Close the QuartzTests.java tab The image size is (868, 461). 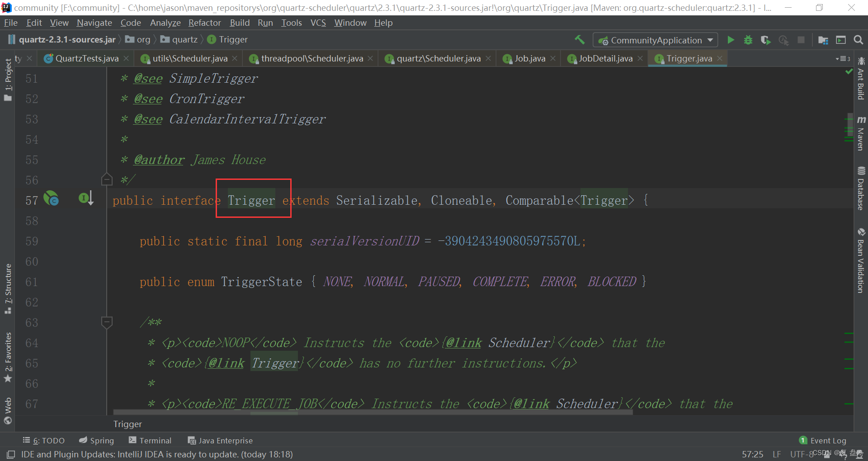click(x=126, y=58)
